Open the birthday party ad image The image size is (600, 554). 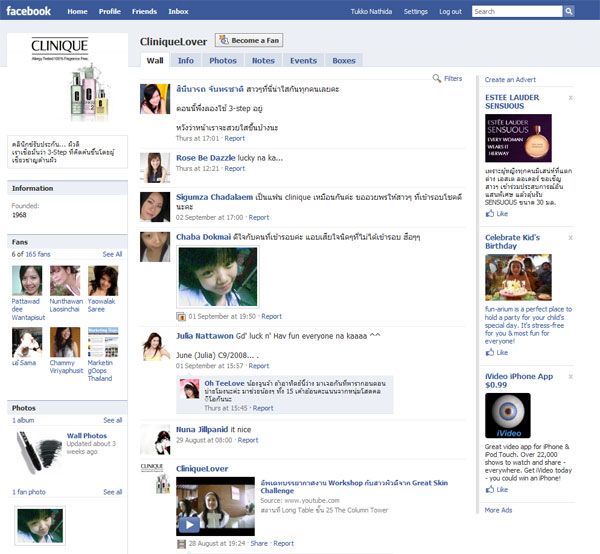518,277
